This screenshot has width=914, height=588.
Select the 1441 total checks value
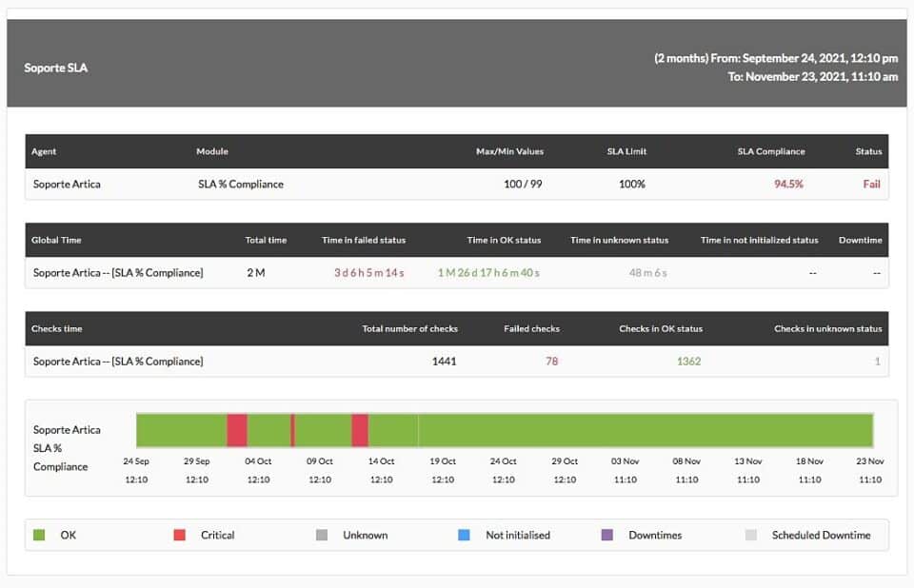pos(445,362)
